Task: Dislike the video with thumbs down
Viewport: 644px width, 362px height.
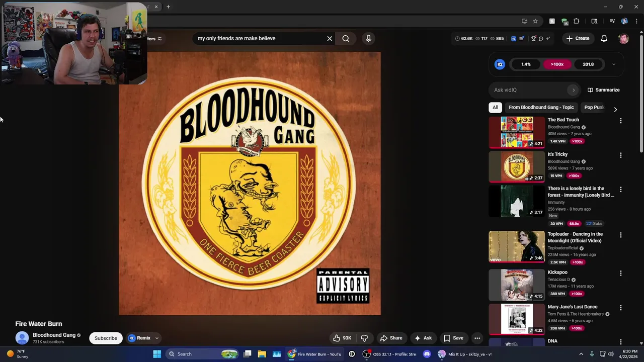Action: click(x=364, y=338)
